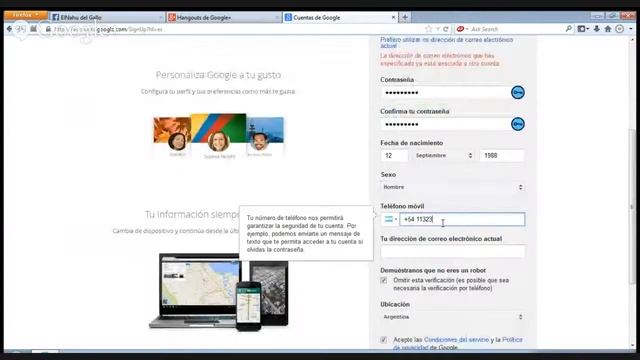Click the phone number tooltip text
This screenshot has height=360, width=640.
(305, 233)
